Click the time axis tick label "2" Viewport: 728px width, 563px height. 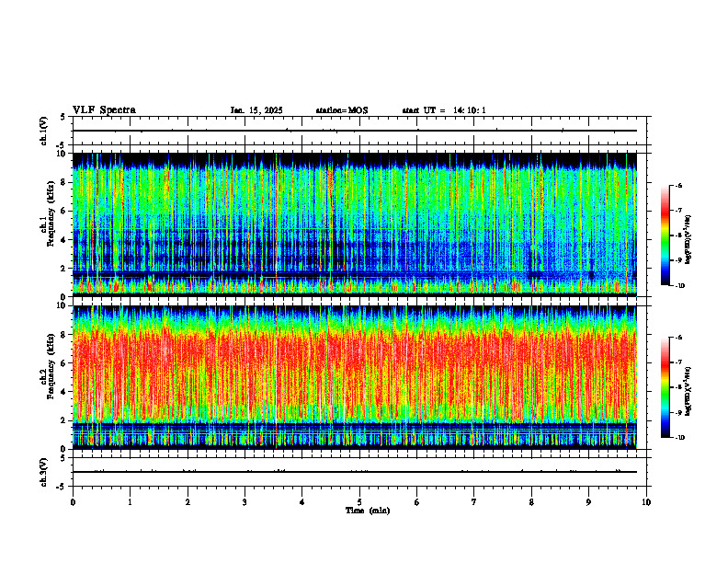coord(188,502)
